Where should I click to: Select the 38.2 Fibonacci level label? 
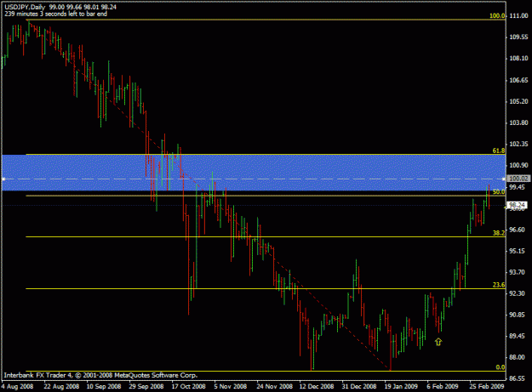[x=499, y=233]
